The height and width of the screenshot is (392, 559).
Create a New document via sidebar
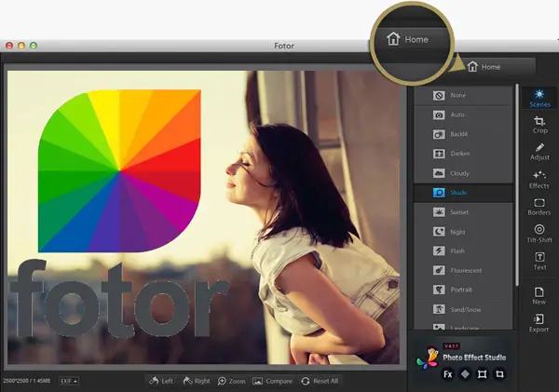pos(539,296)
